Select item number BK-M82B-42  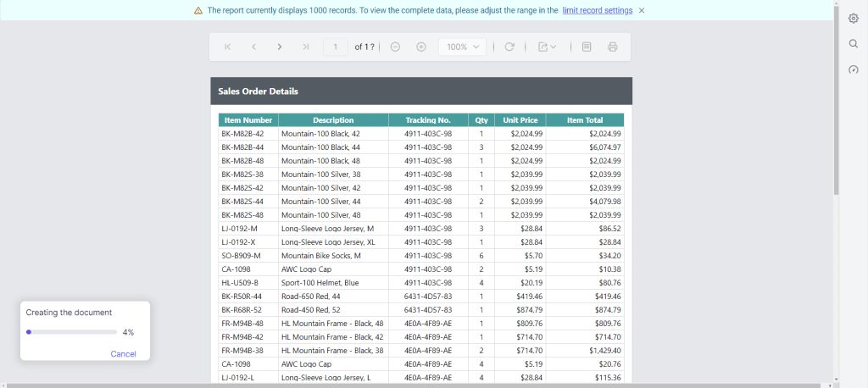242,133
